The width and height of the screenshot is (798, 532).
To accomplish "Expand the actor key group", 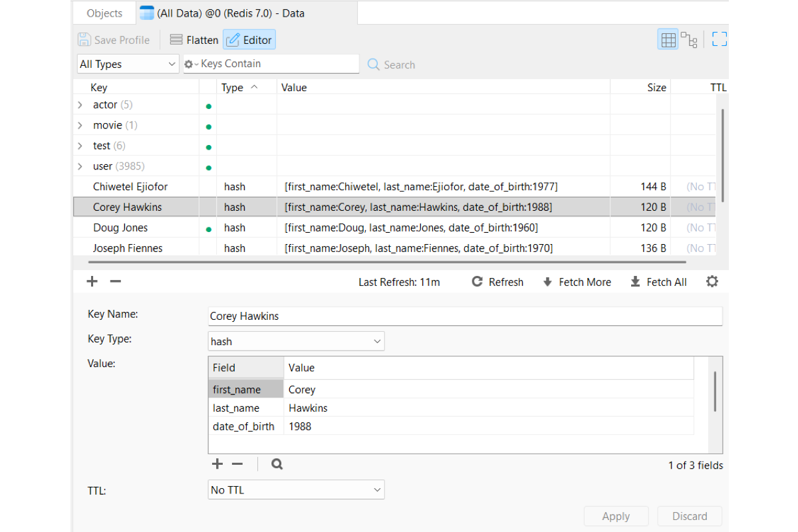I will point(80,104).
